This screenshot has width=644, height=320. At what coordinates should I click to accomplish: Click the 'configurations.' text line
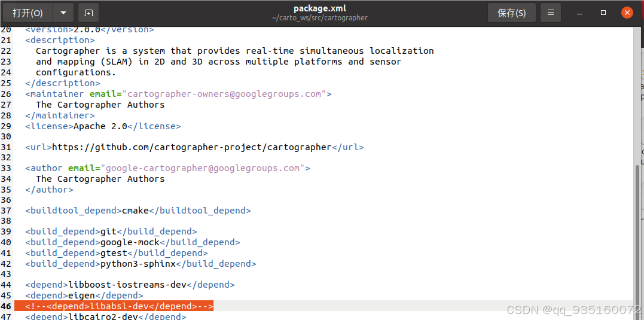[x=76, y=72]
